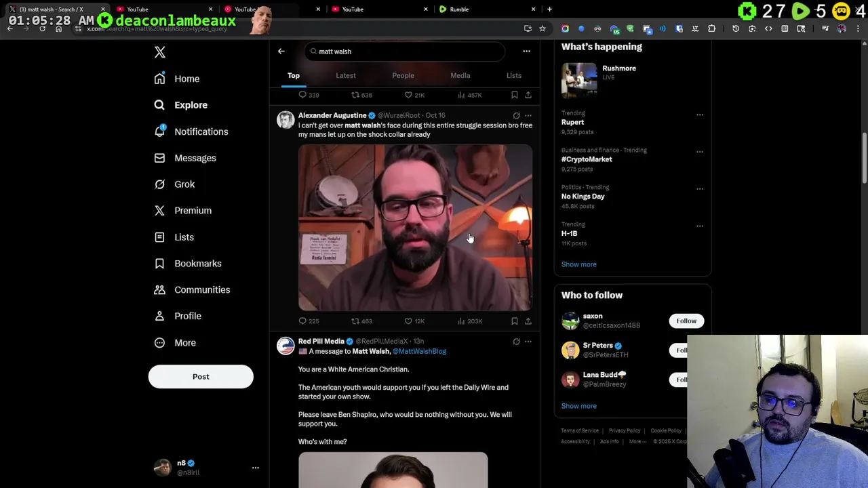Click Alexander Augustine's avatar
Screen dimensions: 868x488
pos(285,120)
